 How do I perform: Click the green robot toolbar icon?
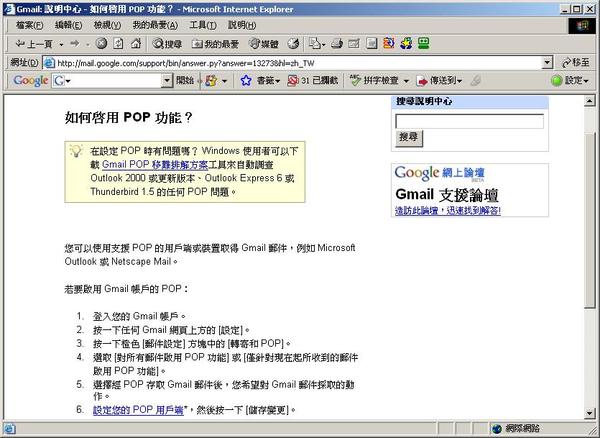424,43
